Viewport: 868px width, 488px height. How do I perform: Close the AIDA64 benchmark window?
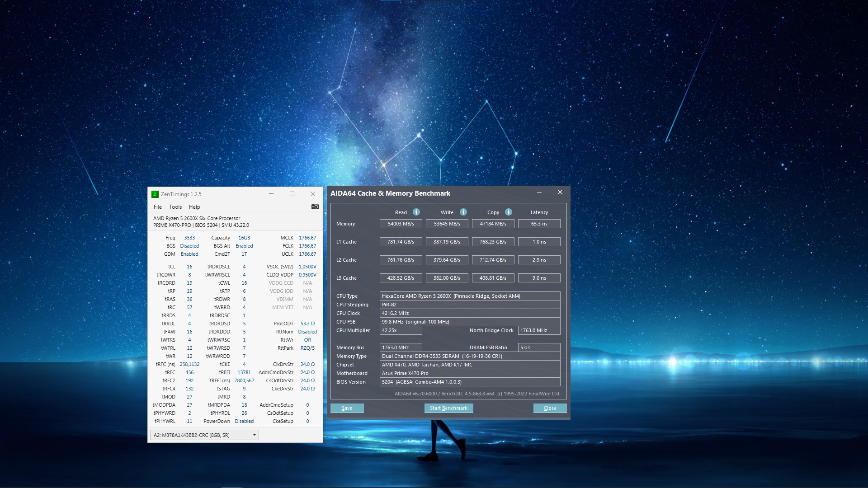(x=560, y=192)
